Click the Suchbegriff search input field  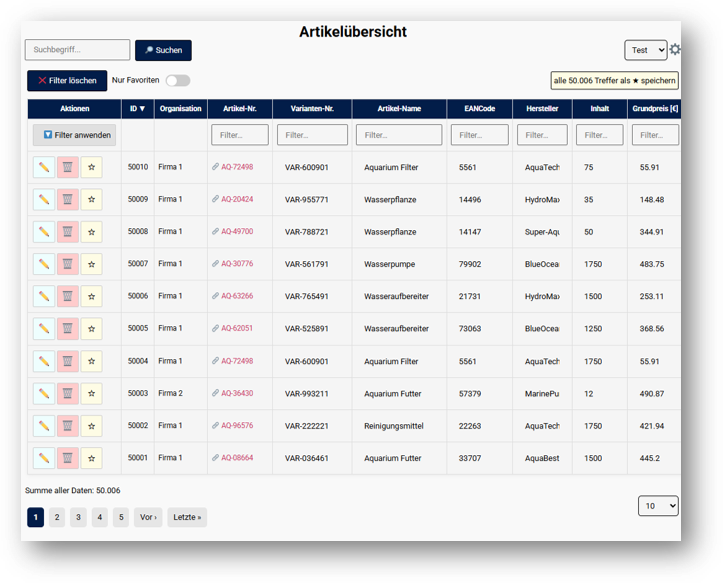coord(77,50)
